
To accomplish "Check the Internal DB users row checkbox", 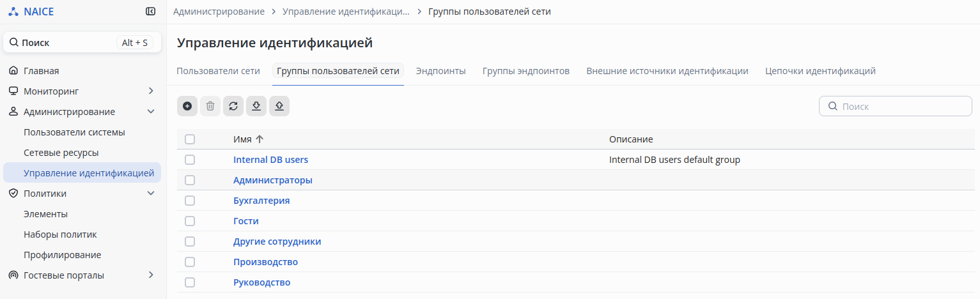I will coord(190,160).
